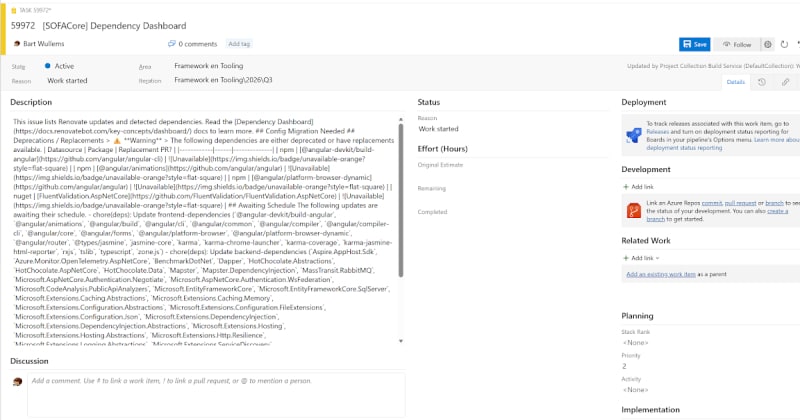Image resolution: width=800 pixels, height=420 pixels.
Task: Click the Deployment rocket icon
Action: coord(634,136)
